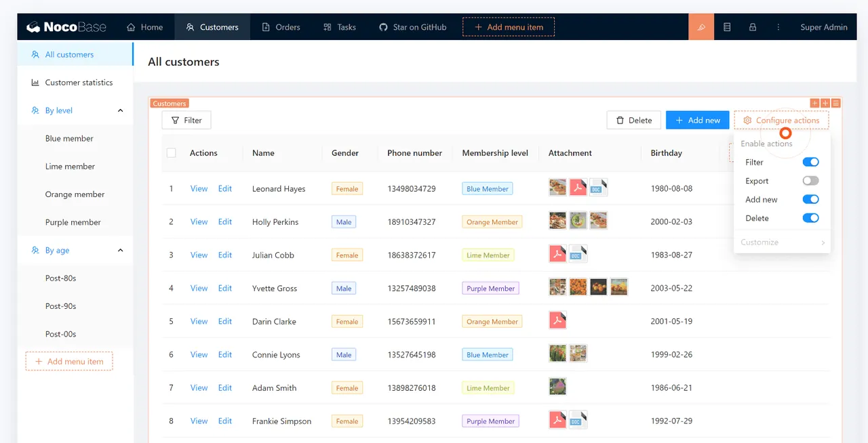Open first image thumbnail in Connie Lyons's row

pos(557,354)
